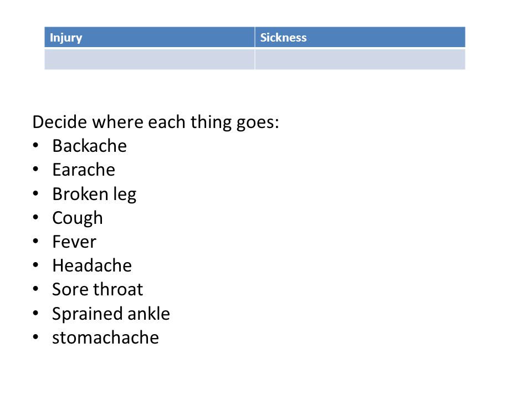
Task: Click the Broken leg list item
Action: click(94, 195)
